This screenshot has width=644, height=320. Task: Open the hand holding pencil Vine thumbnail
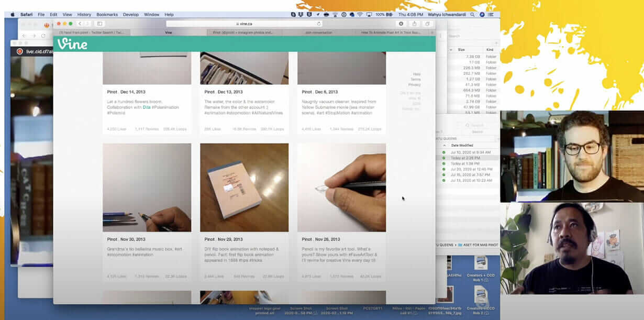(341, 187)
